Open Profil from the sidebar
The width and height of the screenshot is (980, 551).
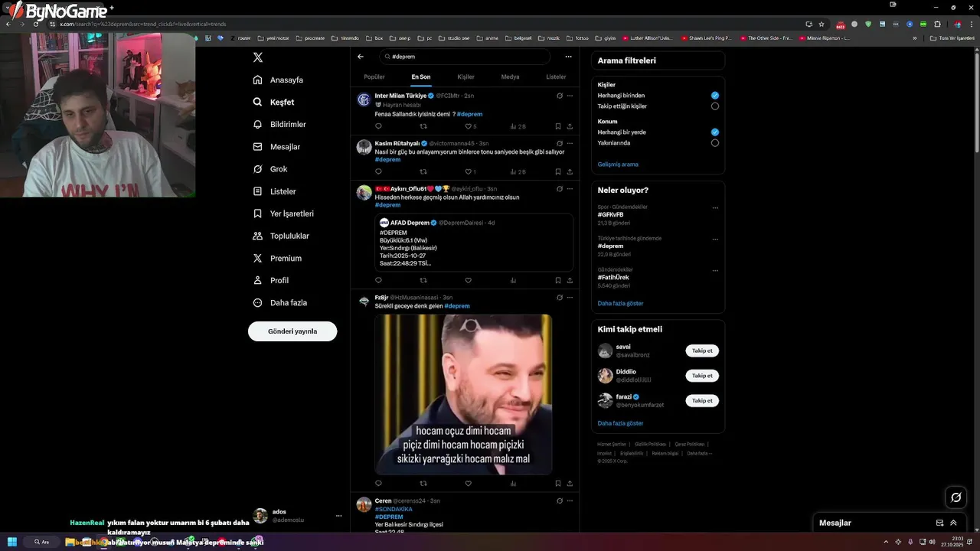click(271, 280)
